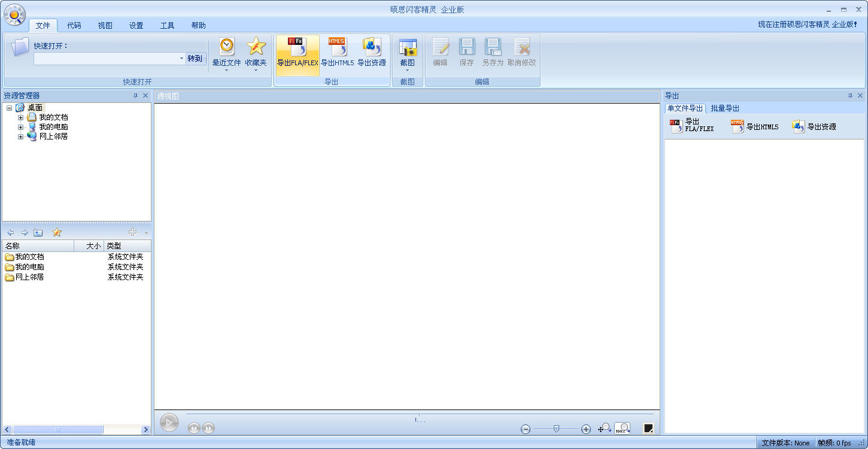Click the 现在注册硕思闪客精灵 企业版 link

coord(808,25)
